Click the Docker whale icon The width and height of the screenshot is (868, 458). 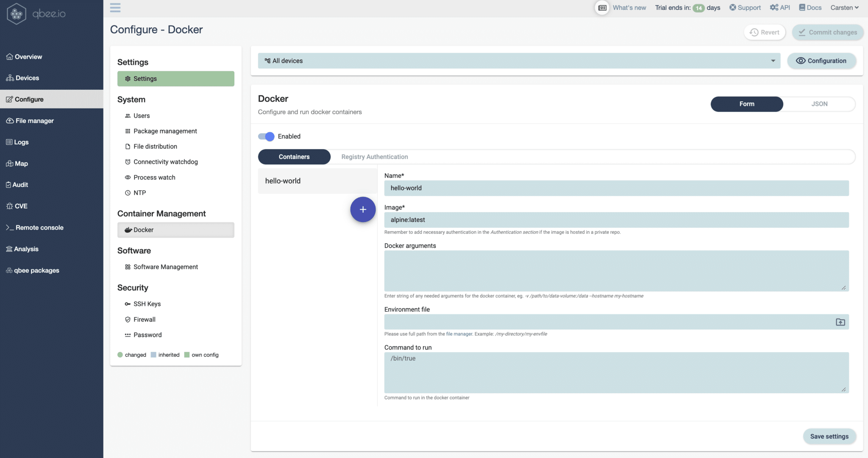128,230
